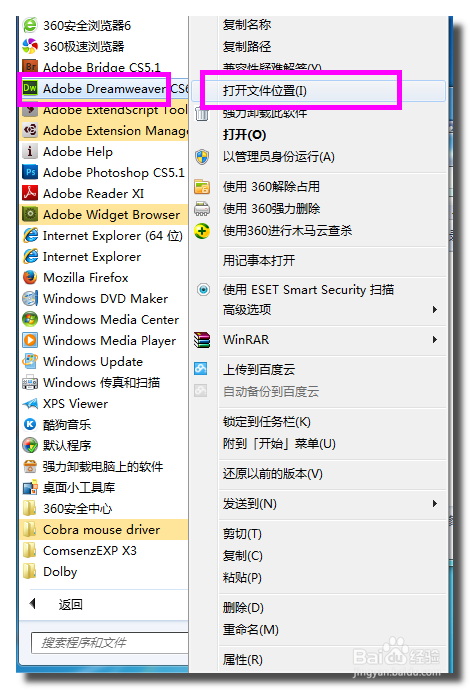Click the 360 木马云查杀 green plus icon
The image size is (470, 690).
pyautogui.click(x=202, y=231)
